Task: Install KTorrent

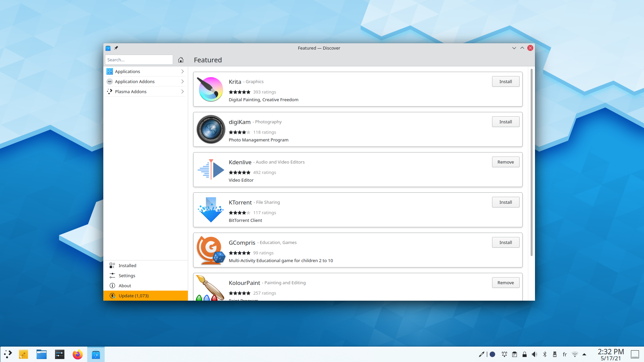Action: coord(505,202)
